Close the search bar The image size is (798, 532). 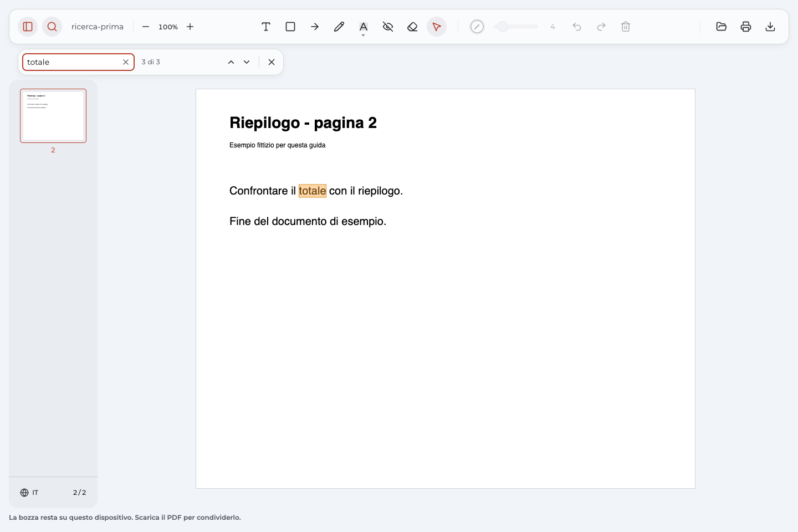272,62
